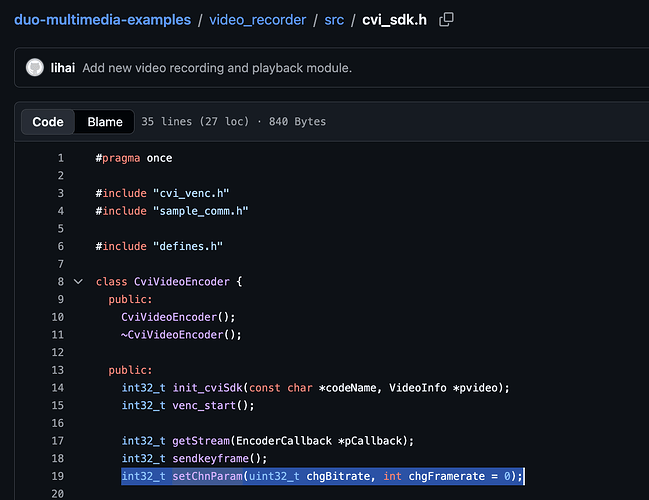Navigate to the src folder breadcrumb
The height and width of the screenshot is (500, 649).
334,19
